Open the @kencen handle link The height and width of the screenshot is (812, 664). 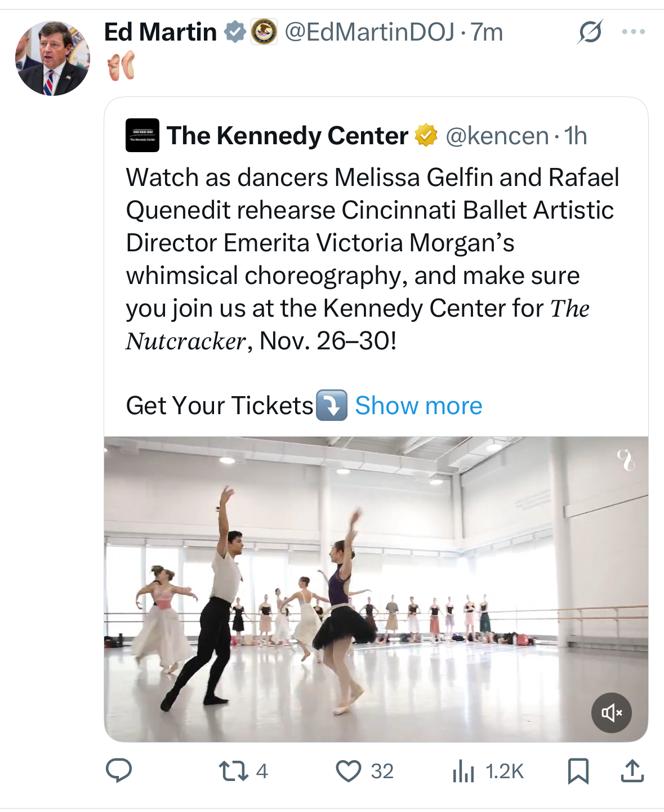[497, 136]
